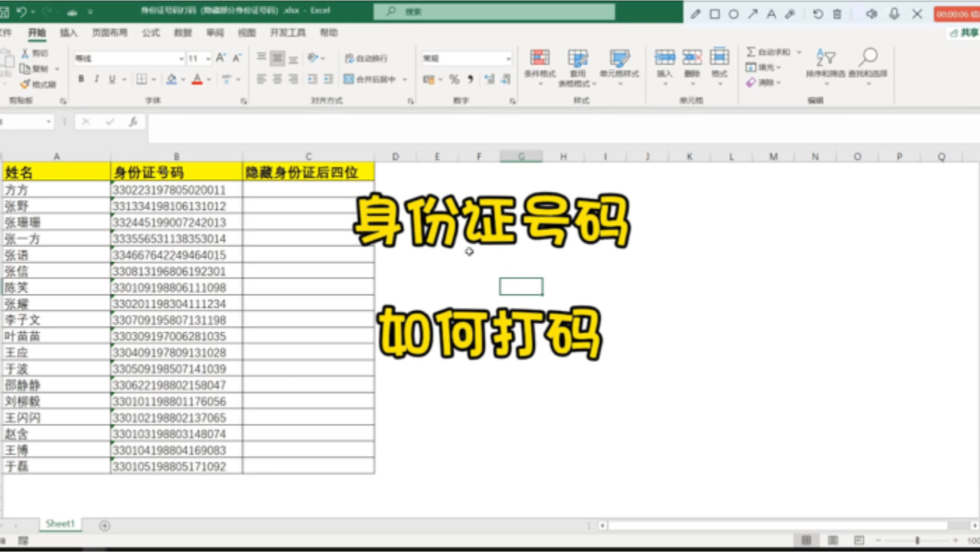The height and width of the screenshot is (552, 980).
Task: Click the Share button
Action: click(965, 33)
